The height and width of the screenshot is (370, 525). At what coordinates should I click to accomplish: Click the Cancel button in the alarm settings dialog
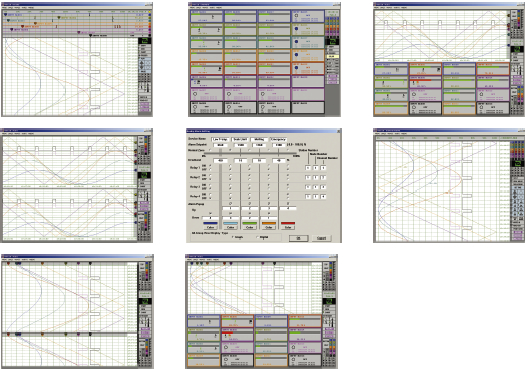tap(321, 238)
